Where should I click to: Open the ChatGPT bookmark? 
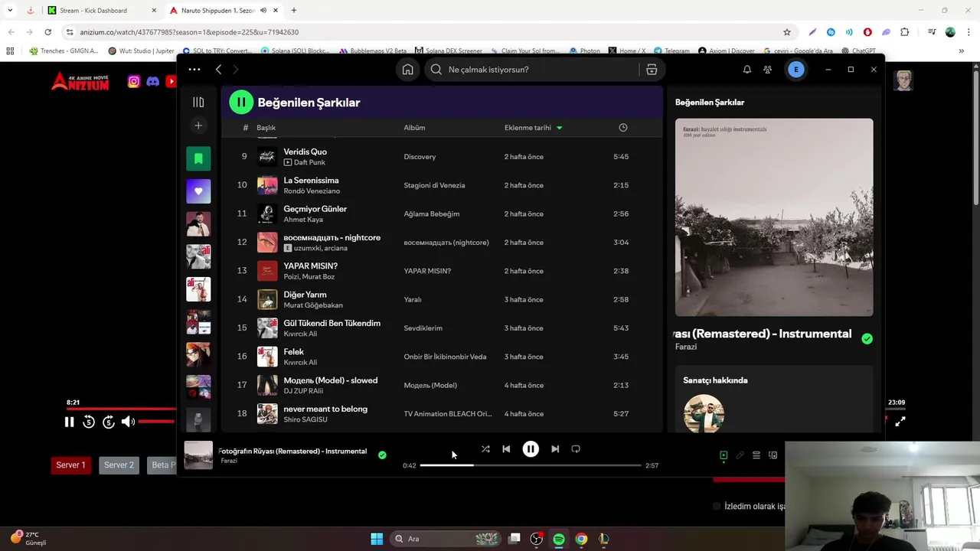(858, 51)
